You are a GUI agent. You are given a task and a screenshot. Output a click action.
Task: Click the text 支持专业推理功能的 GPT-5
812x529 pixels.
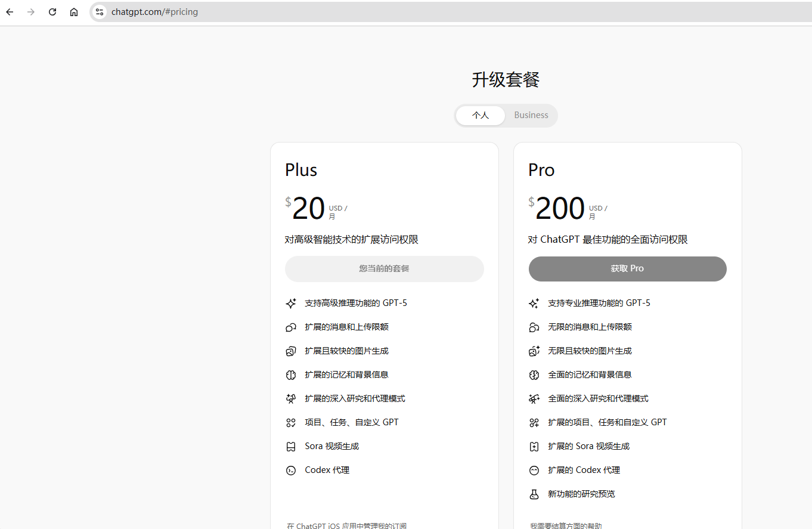tap(599, 303)
